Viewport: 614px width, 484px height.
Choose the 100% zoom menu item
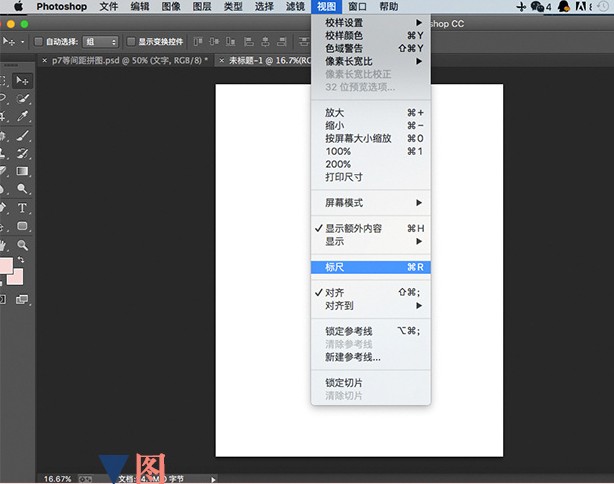pyautogui.click(x=370, y=152)
